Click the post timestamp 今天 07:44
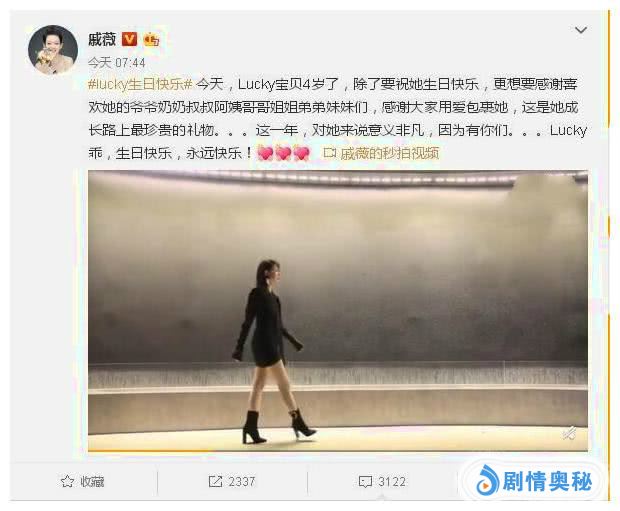The image size is (620, 511). point(116,62)
